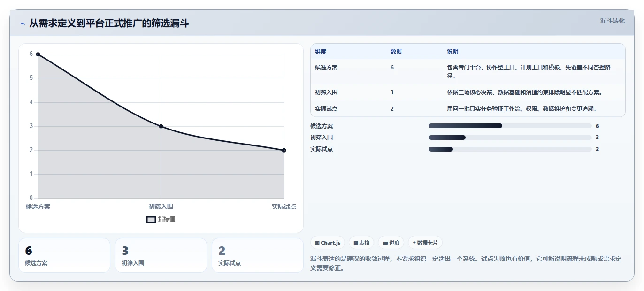Open the 候选方案 stat card showing 6
The height and width of the screenshot is (291, 644).
(64, 255)
